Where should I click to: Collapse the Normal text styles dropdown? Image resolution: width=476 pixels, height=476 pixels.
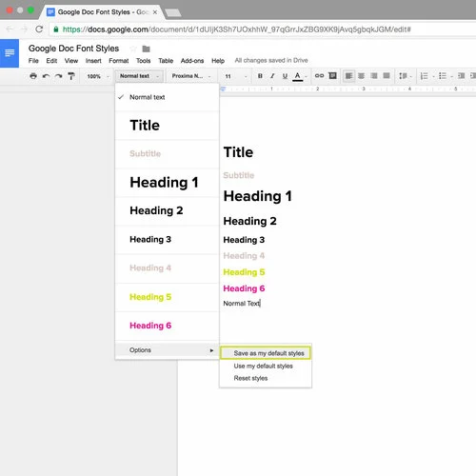[x=139, y=76]
